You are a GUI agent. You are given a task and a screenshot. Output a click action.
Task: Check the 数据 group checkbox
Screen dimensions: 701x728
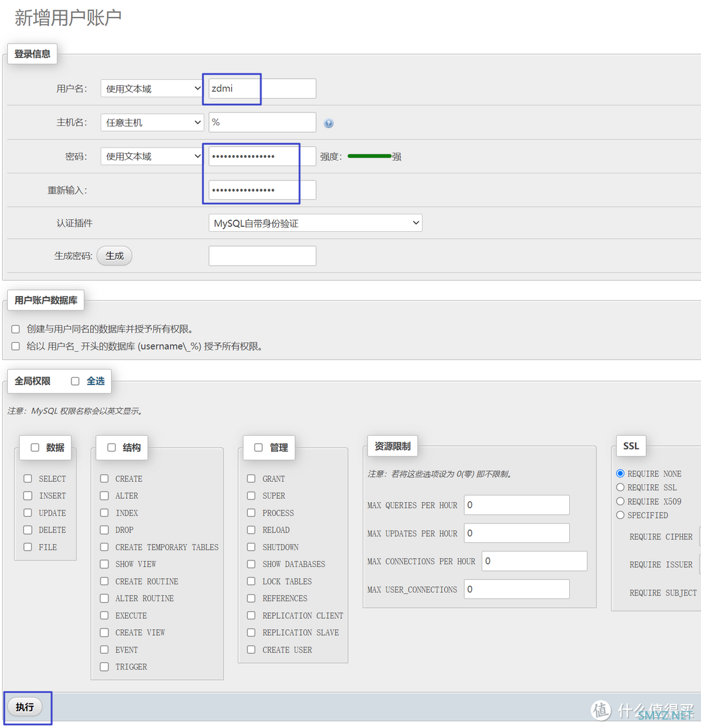click(x=35, y=447)
